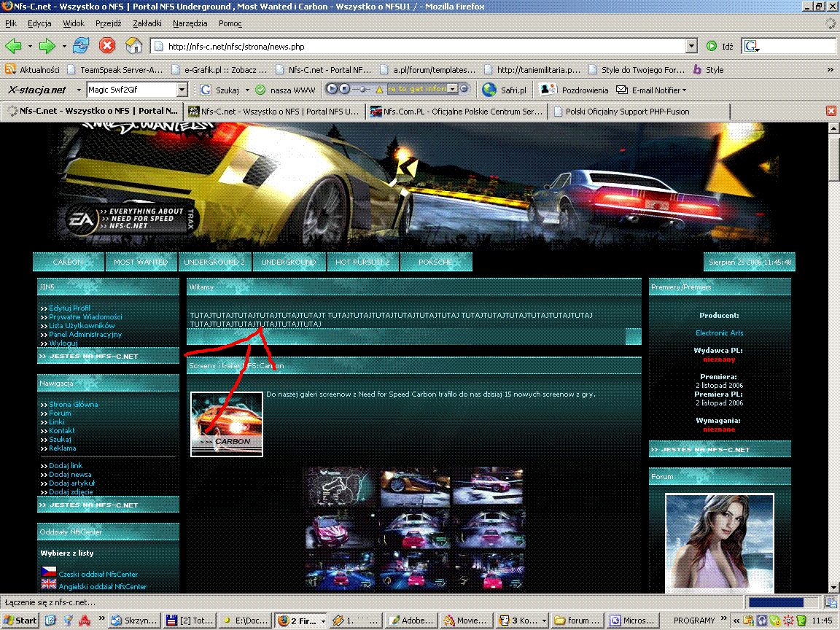Go forward with the green Forward arrow

(x=47, y=46)
